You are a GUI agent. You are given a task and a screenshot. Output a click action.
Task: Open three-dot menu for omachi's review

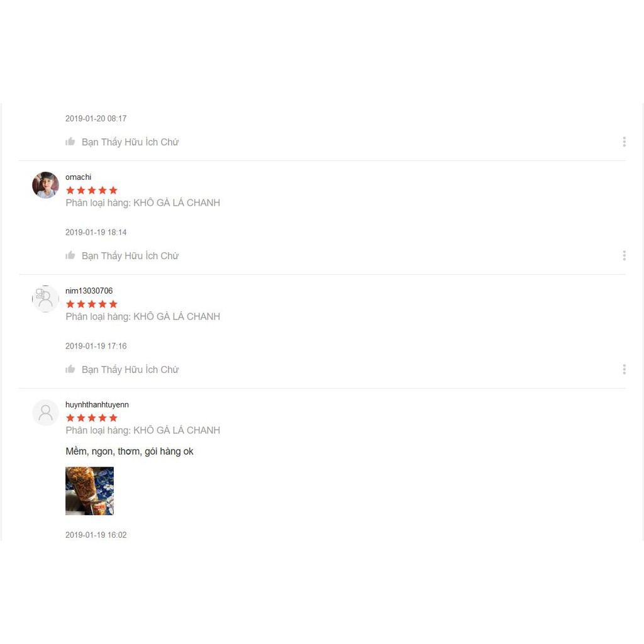(x=624, y=255)
